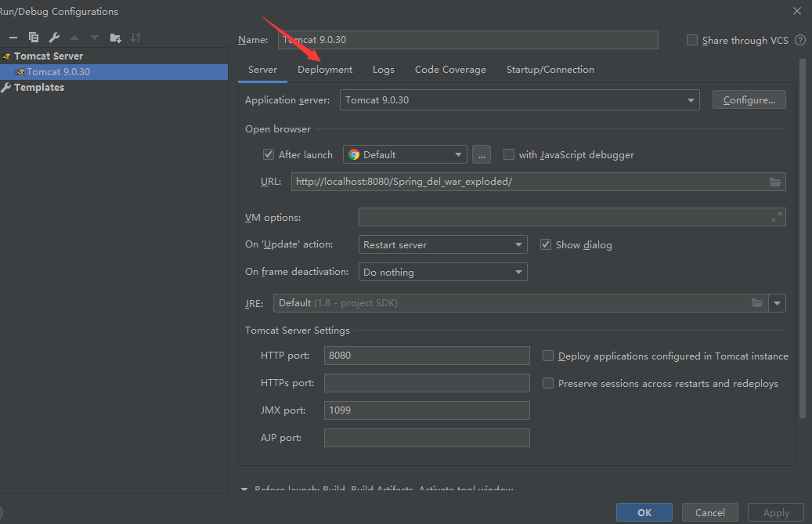
Task: Click the Name input field
Action: (x=467, y=40)
